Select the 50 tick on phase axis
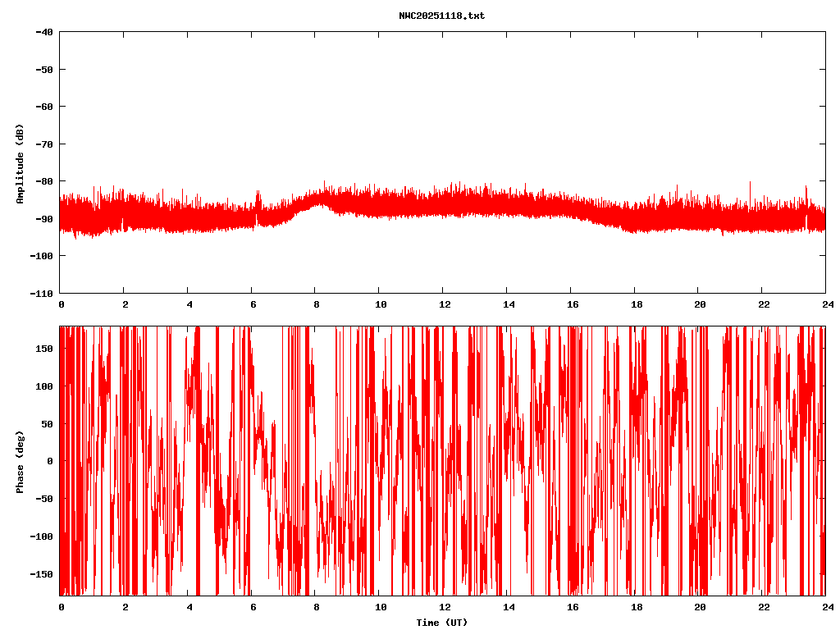 click(46, 423)
